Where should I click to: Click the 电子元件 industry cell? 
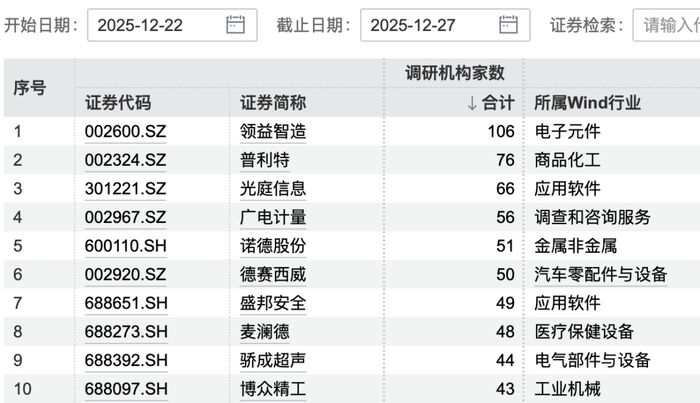coord(567,132)
